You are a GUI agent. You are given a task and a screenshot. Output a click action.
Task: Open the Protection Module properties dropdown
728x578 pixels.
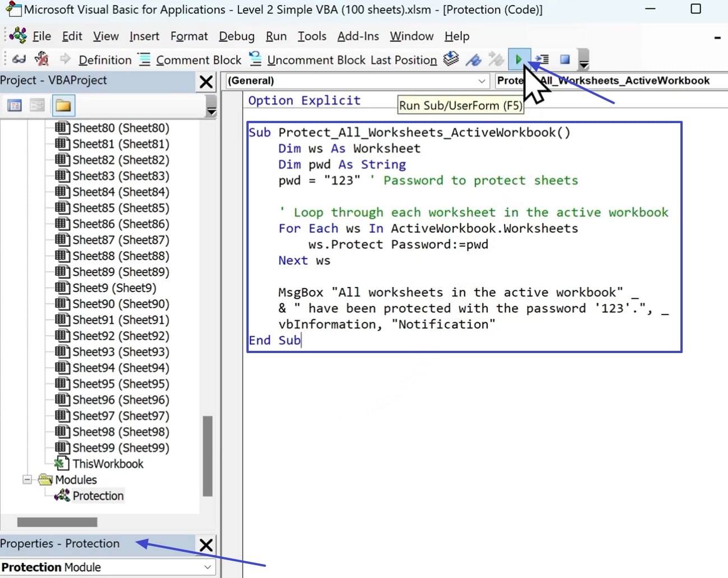coord(208,567)
